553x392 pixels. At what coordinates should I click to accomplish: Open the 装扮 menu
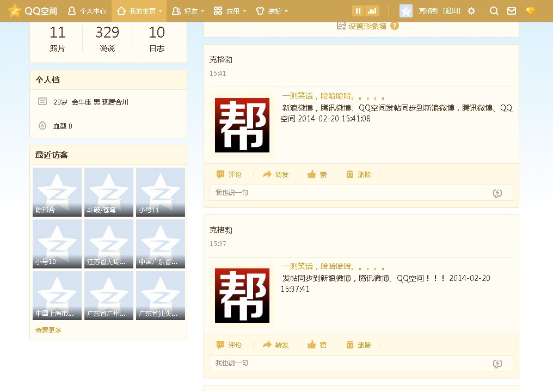click(x=272, y=11)
